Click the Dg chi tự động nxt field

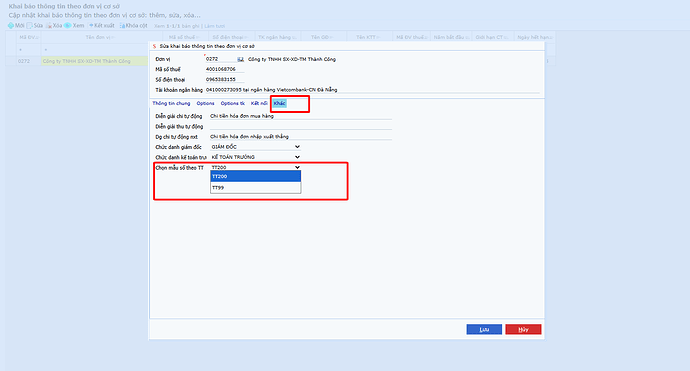tap(301, 137)
